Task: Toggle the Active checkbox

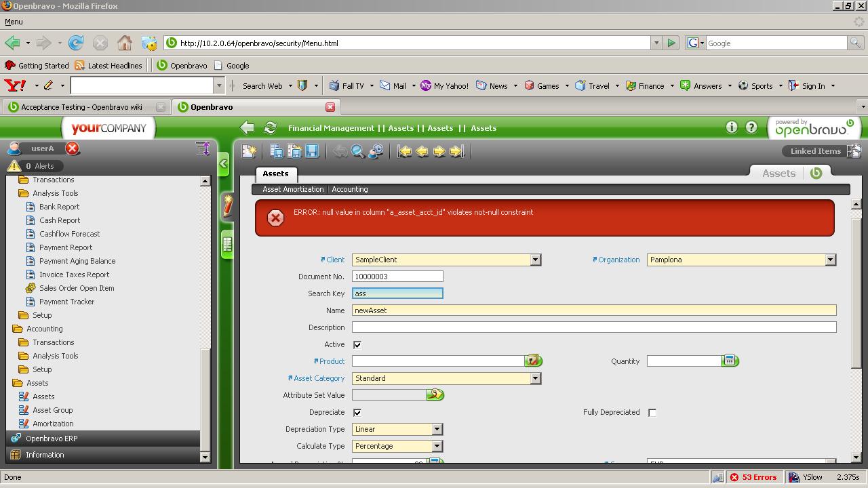Action: pos(357,344)
